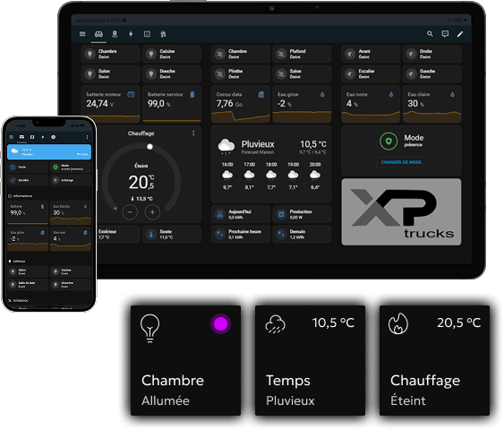This screenshot has width=504, height=430.
Task: Click the search magnifier icon
Action: coord(430,34)
